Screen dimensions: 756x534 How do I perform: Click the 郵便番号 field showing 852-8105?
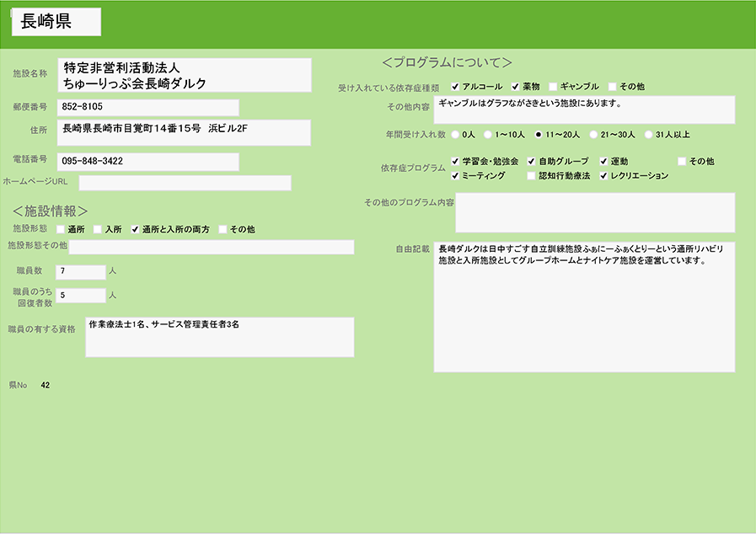[148, 107]
